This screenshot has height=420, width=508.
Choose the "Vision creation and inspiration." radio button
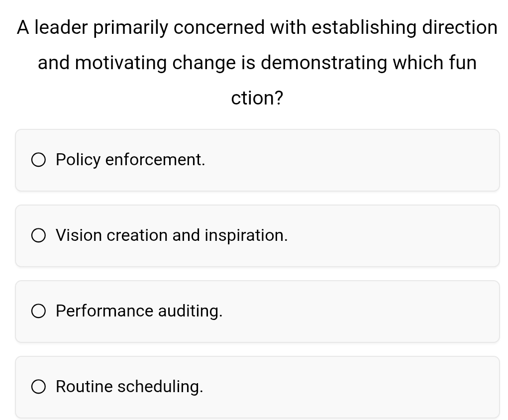(x=38, y=235)
